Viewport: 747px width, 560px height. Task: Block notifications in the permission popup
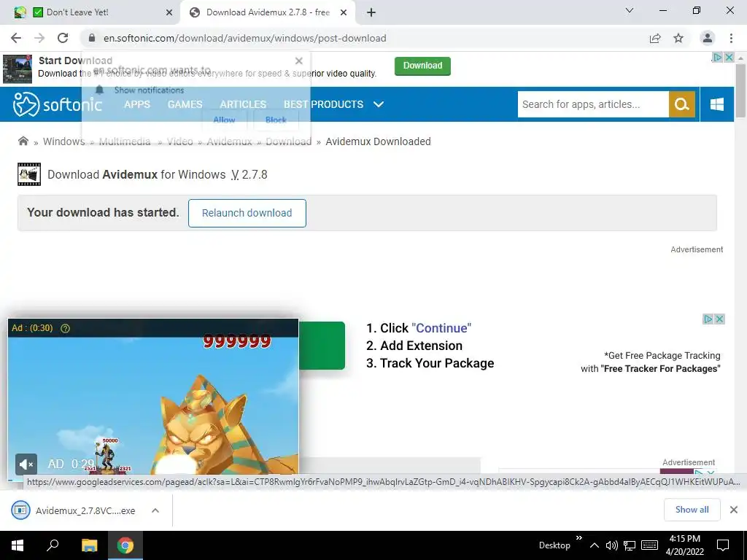click(x=276, y=120)
